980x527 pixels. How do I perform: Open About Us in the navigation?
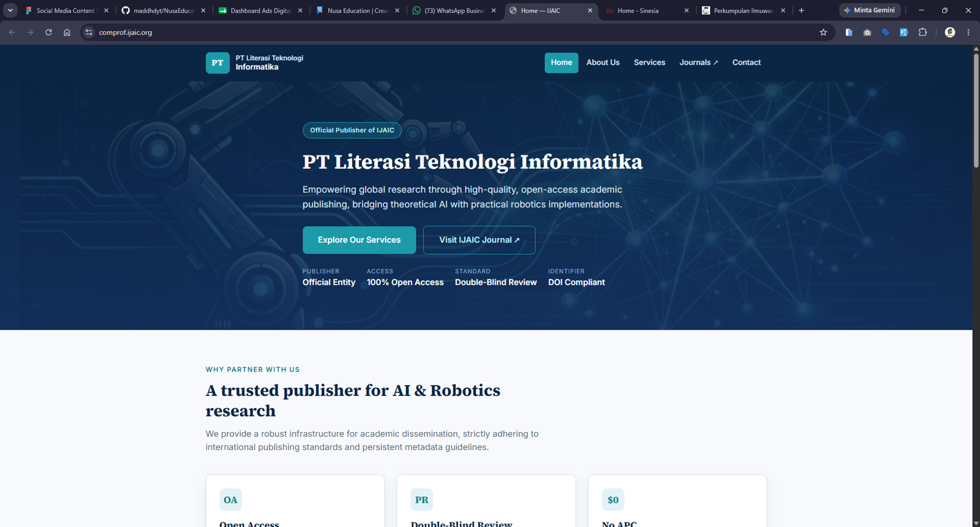coord(603,62)
